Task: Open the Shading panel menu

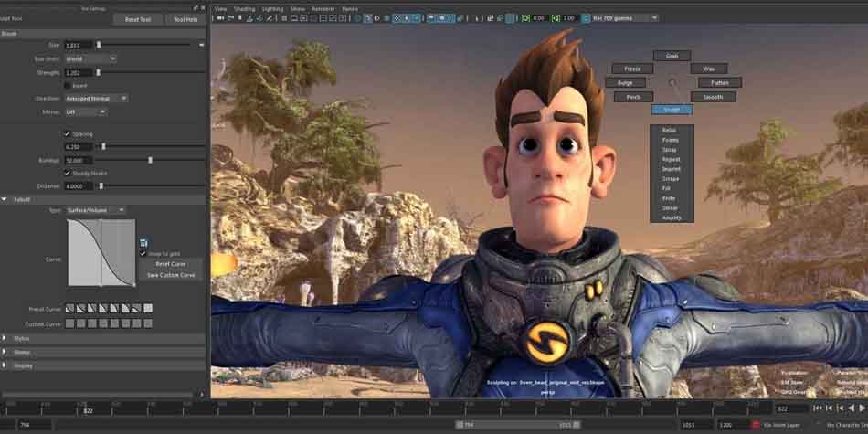Action: (244, 9)
